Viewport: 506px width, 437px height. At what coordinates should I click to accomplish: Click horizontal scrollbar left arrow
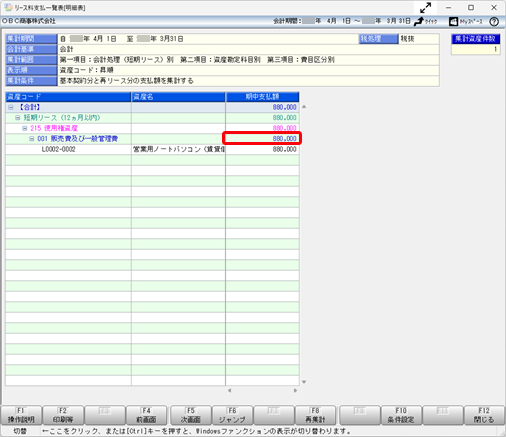(x=229, y=390)
